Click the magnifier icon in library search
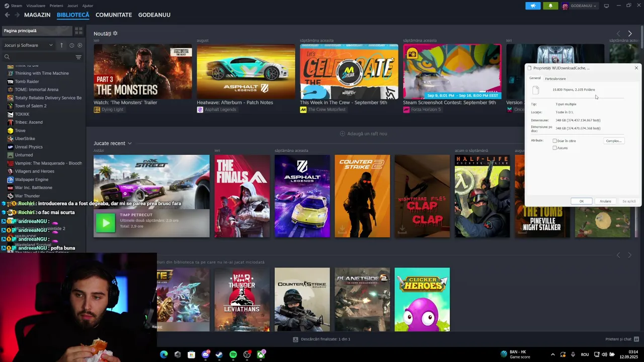644x362 pixels. pyautogui.click(x=7, y=57)
